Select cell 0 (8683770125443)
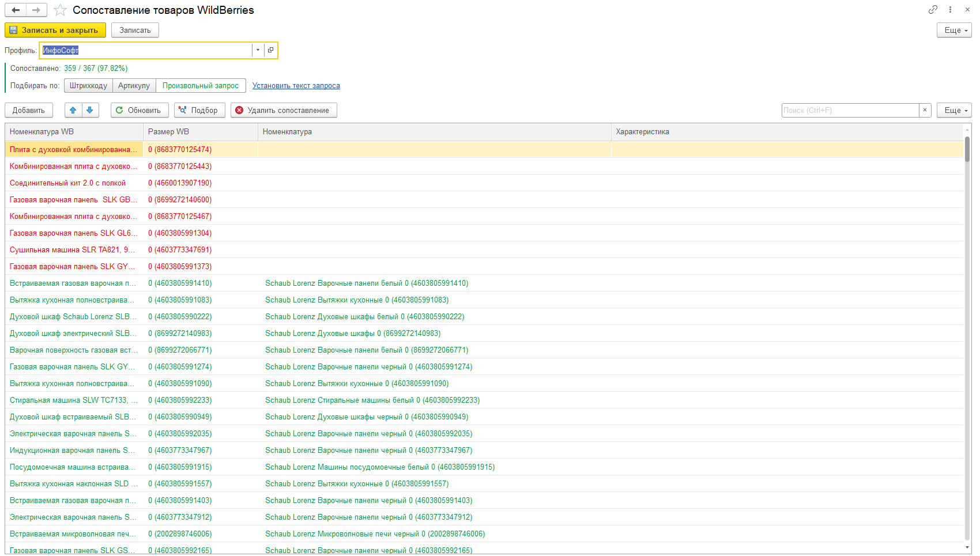Viewport: 980px width, 556px height. click(201, 166)
